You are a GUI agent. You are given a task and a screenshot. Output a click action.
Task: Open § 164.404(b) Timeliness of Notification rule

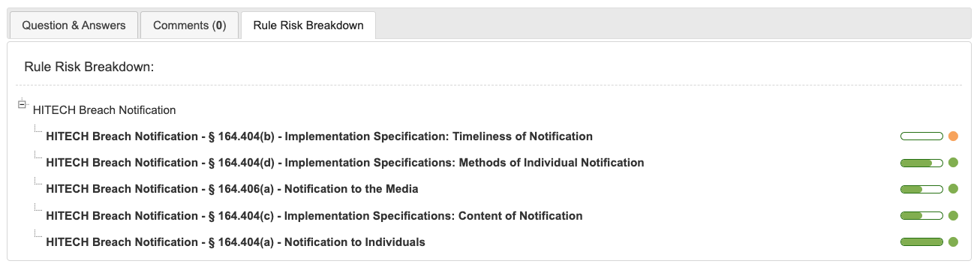pos(319,136)
